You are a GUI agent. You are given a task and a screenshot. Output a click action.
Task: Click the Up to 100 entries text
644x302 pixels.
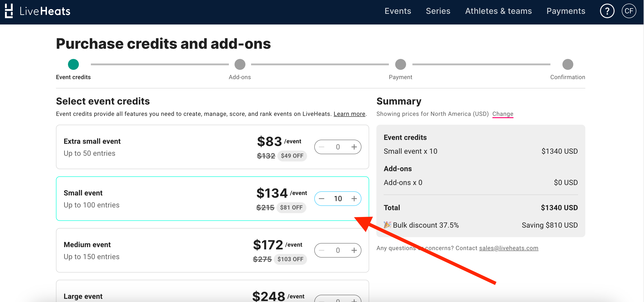point(92,205)
